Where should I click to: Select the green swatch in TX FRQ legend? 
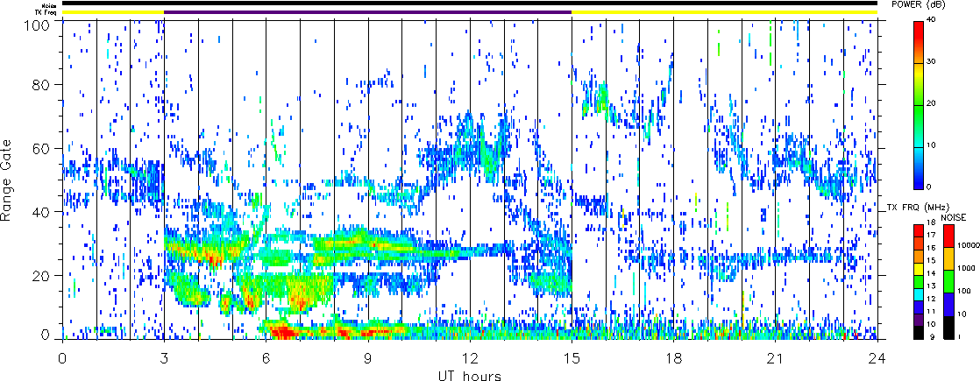pos(919,282)
